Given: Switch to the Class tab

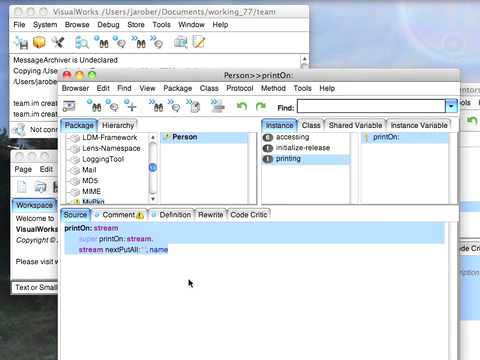Looking at the screenshot, I should point(311,125).
